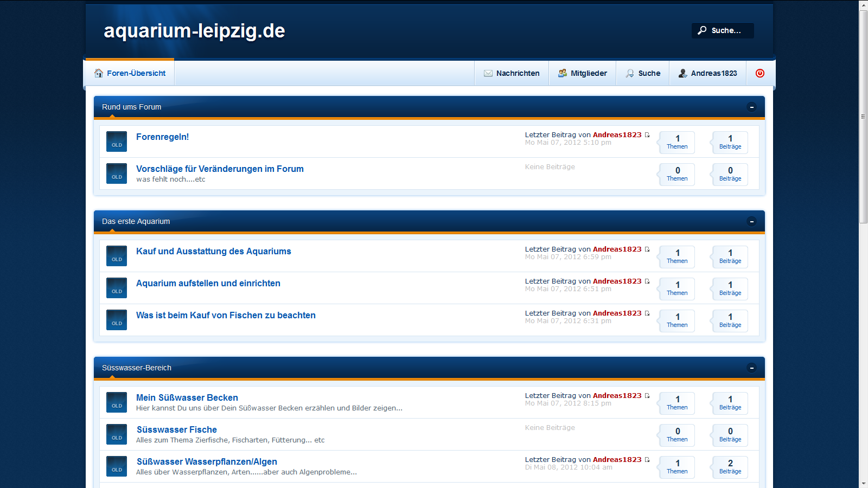Click the 1 Themen counter for Forenregeln!
Screen dimensions: 868x488
pos(677,143)
